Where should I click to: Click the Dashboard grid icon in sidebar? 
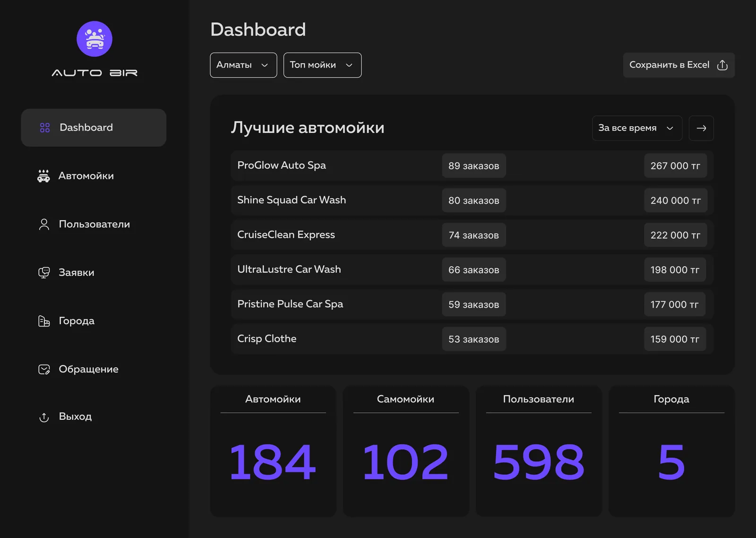(45, 128)
